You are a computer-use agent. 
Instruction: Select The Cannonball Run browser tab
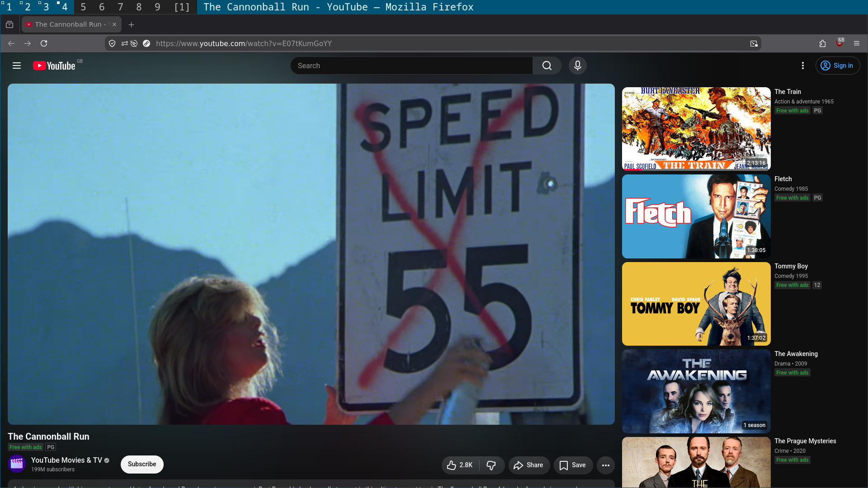click(71, 24)
